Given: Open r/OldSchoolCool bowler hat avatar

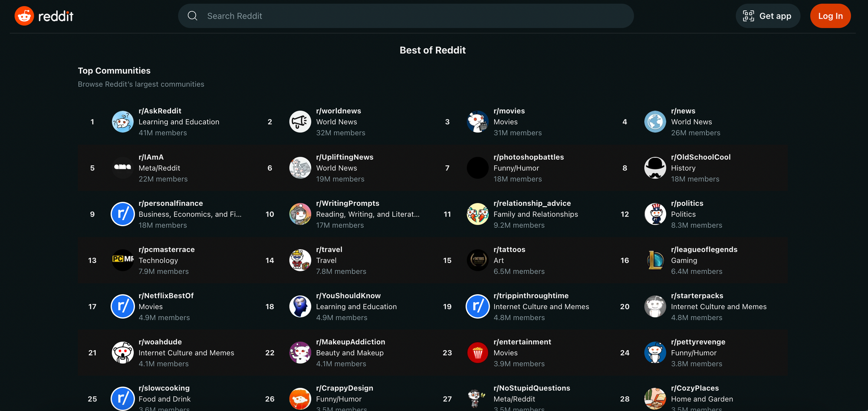Looking at the screenshot, I should pos(655,168).
